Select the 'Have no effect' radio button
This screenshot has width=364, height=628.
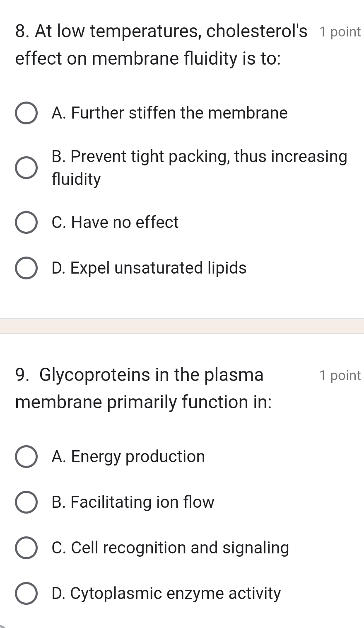(26, 223)
